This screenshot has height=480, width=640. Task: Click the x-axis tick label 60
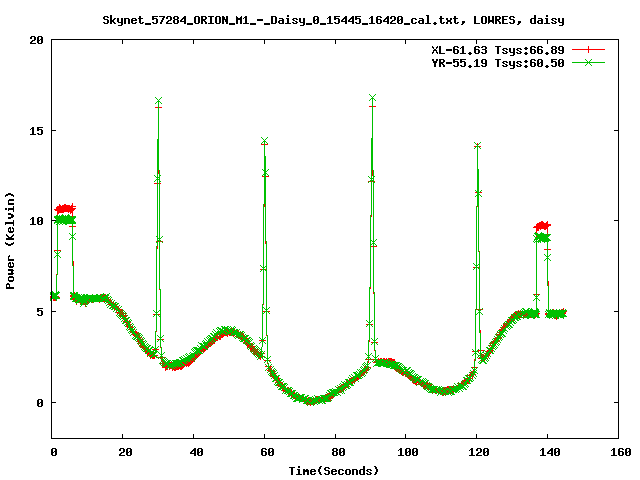267,452
